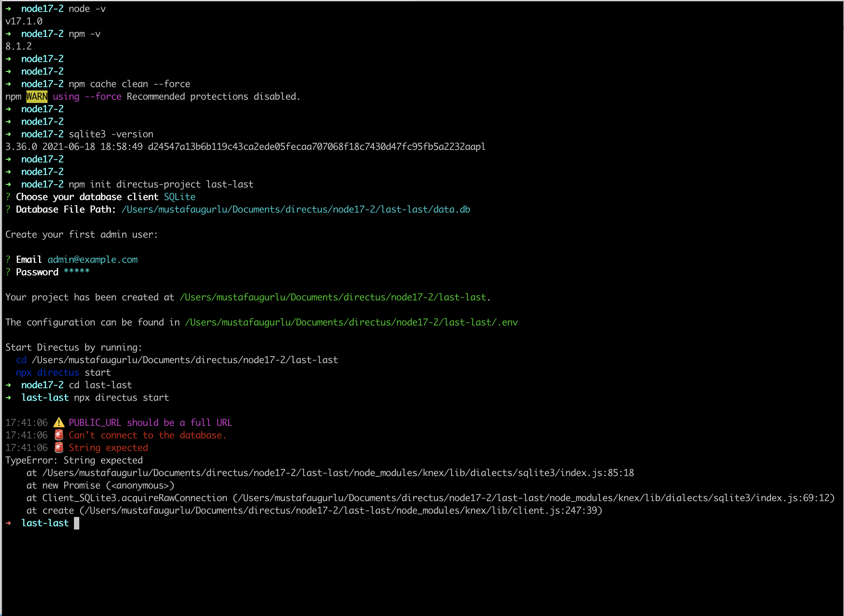Click the question mark before Email prompt
This screenshot has width=844, height=616.
[x=8, y=259]
